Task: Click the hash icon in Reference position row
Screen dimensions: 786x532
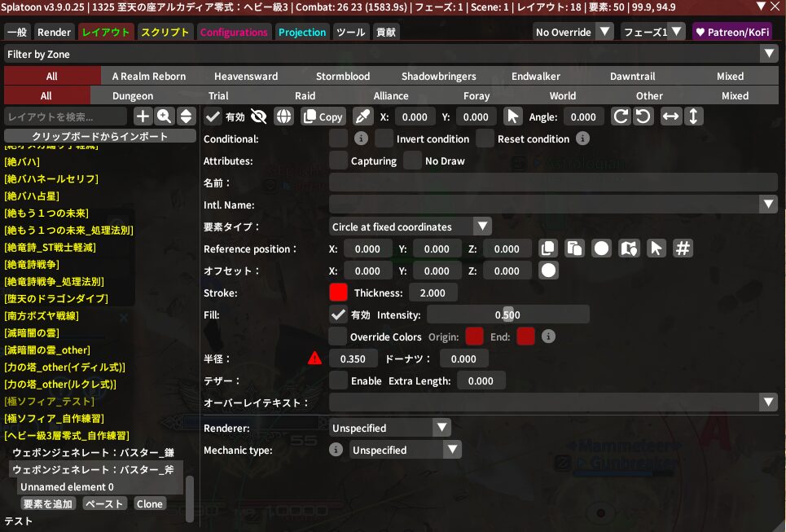Action: 683,248
